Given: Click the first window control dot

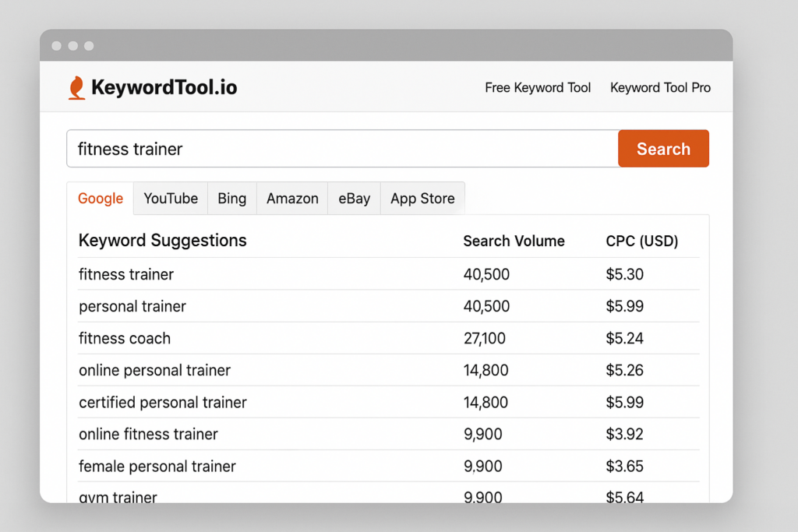Looking at the screenshot, I should pos(56,46).
